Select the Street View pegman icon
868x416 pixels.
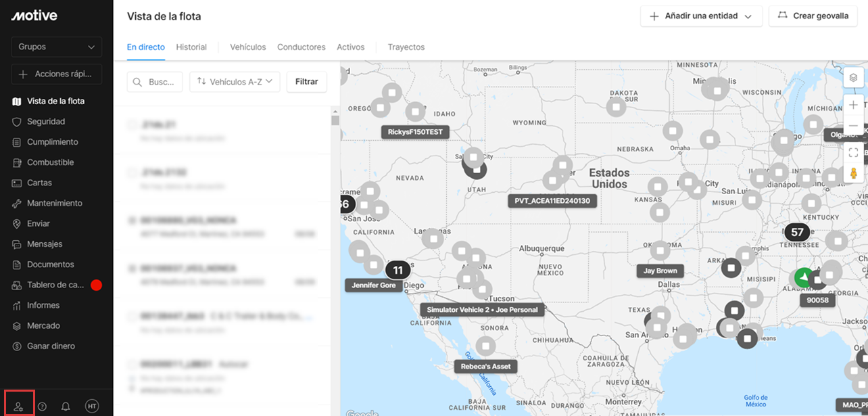[x=853, y=173]
